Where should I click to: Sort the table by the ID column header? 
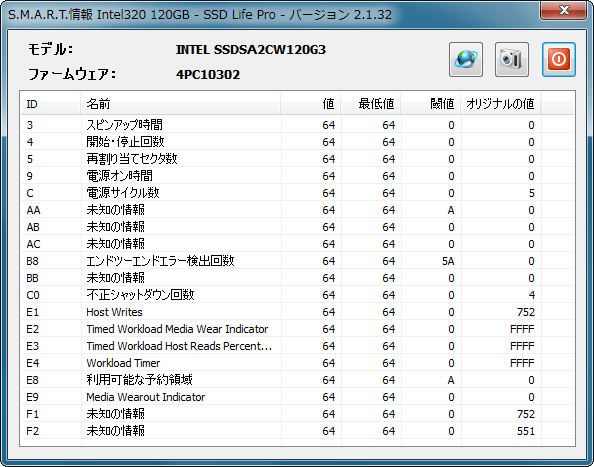51,103
